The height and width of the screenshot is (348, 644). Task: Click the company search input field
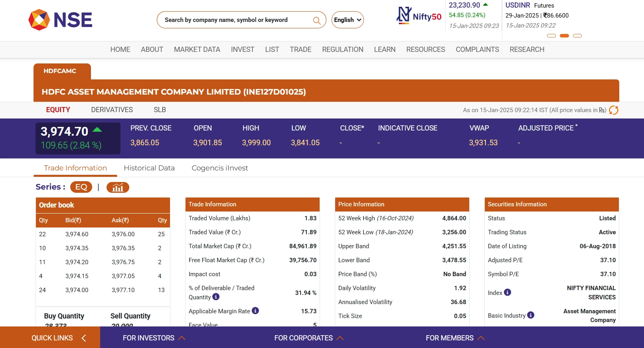pyautogui.click(x=235, y=20)
